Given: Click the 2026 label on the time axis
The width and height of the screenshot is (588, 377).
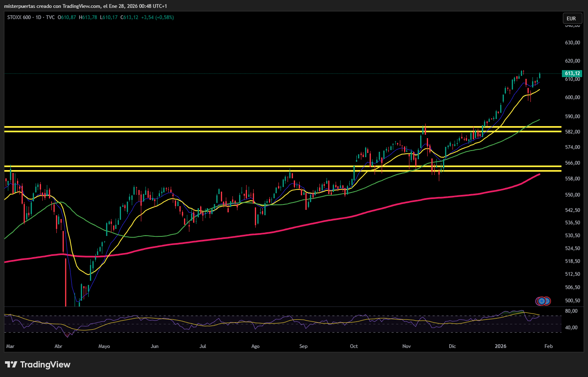Looking at the screenshot, I should point(501,346).
